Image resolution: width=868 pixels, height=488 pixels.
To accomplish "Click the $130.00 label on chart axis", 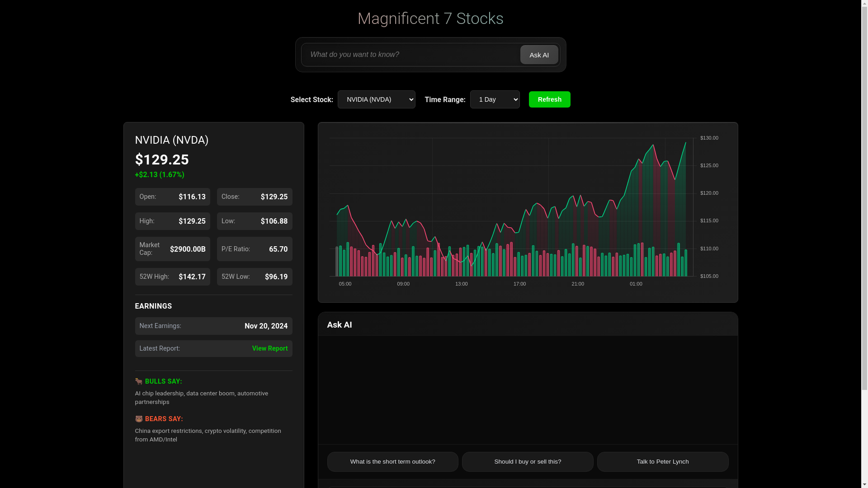I will [709, 138].
